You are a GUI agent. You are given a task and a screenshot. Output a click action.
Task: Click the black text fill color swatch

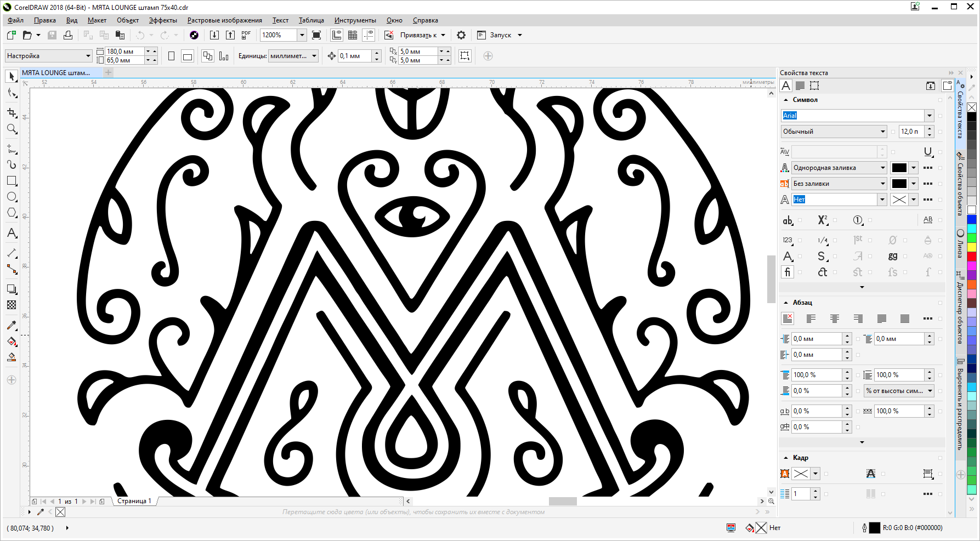899,168
